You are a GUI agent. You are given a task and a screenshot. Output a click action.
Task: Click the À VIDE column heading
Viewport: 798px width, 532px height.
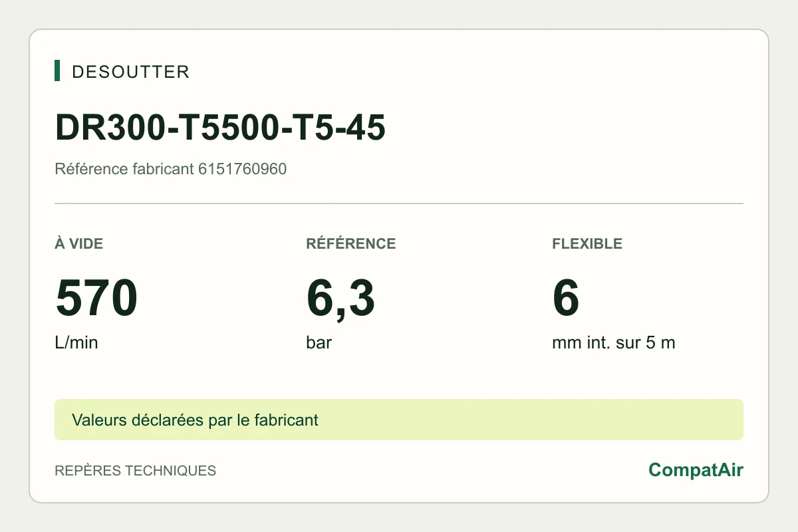tap(78, 243)
